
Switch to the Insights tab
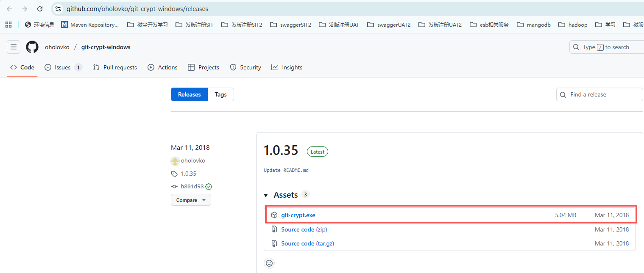point(287,67)
